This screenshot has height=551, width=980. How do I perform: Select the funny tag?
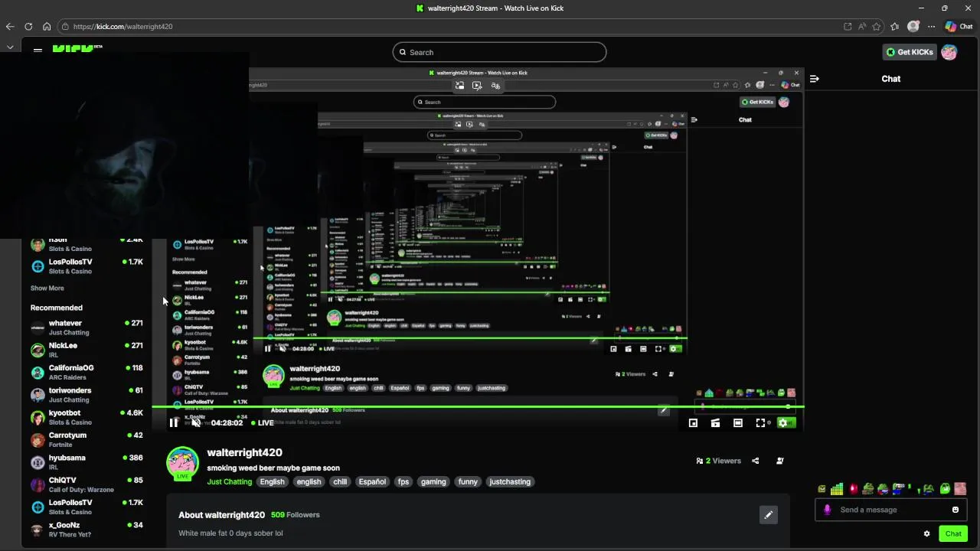pyautogui.click(x=468, y=481)
